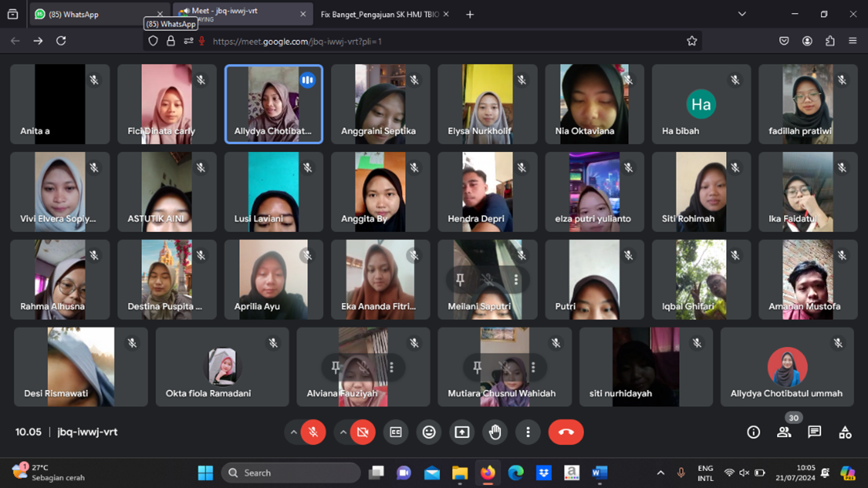This screenshot has height=488, width=868.
Task: Show the people list with 30 participants
Action: pyautogui.click(x=784, y=432)
